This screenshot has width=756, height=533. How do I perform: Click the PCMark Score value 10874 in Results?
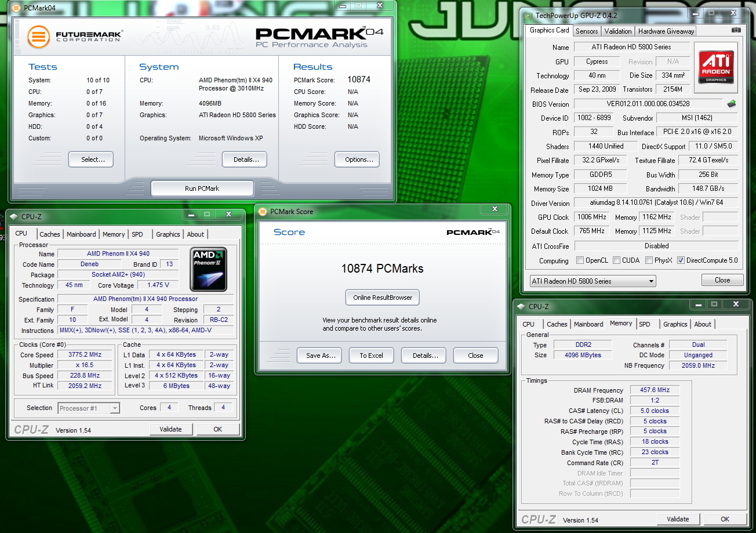(x=359, y=79)
